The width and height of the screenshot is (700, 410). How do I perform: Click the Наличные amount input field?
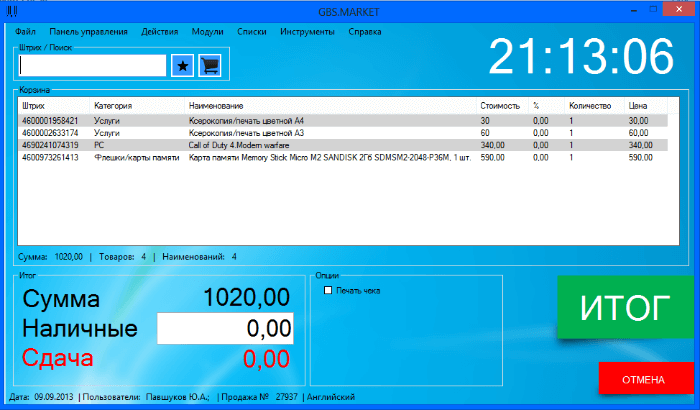point(225,328)
